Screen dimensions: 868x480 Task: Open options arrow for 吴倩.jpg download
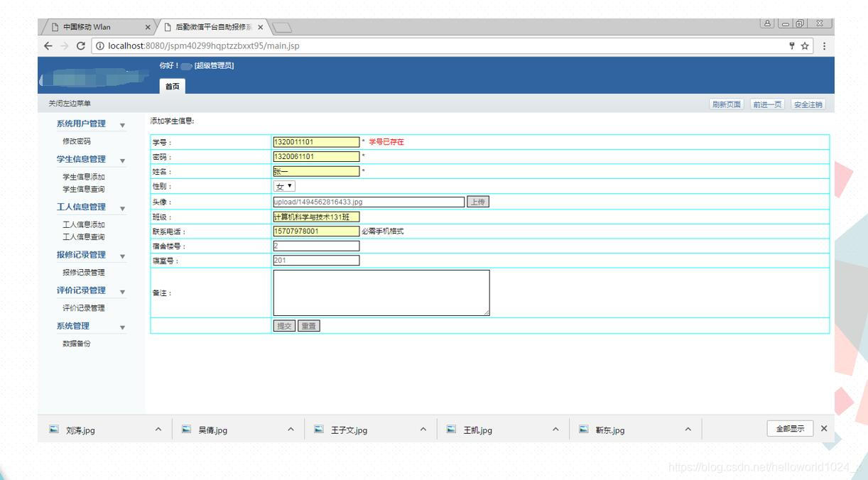click(291, 429)
